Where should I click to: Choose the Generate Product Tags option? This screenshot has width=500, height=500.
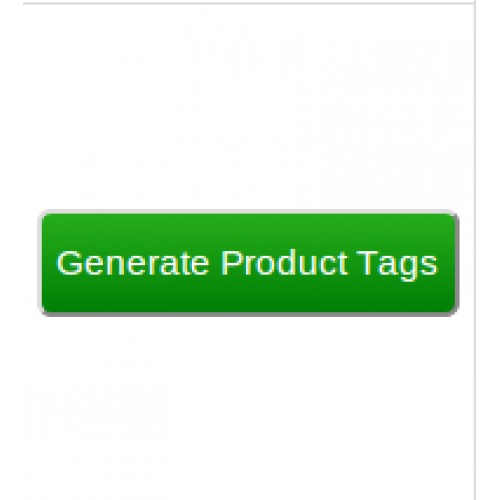[248, 263]
